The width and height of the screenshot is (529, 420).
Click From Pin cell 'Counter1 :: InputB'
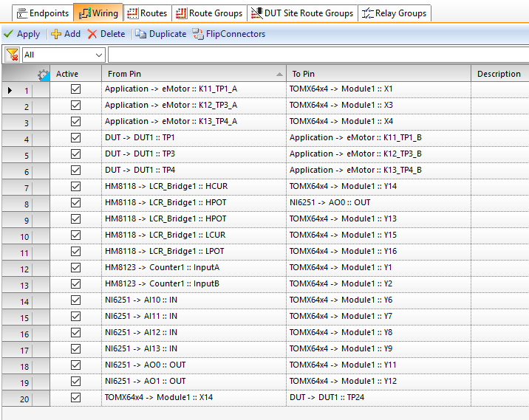(194, 284)
